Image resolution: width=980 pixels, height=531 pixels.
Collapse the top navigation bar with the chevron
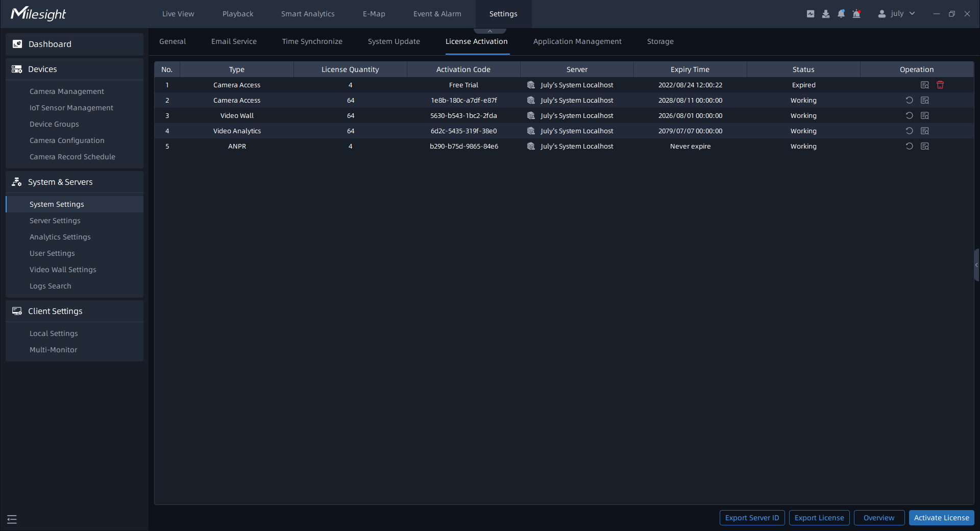[490, 31]
